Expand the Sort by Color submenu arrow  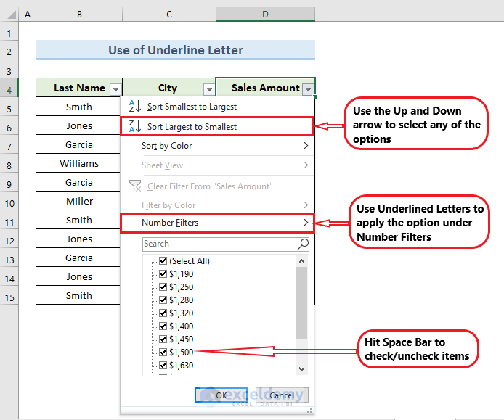(306, 146)
